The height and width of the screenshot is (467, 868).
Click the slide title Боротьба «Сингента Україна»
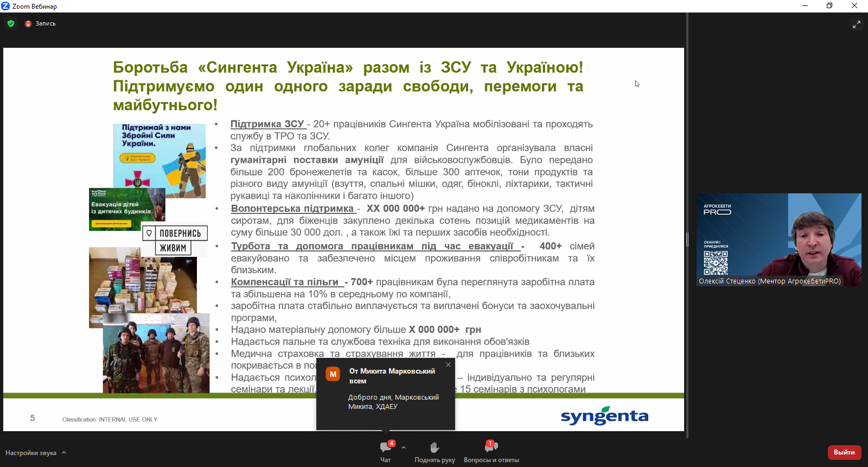[348, 86]
